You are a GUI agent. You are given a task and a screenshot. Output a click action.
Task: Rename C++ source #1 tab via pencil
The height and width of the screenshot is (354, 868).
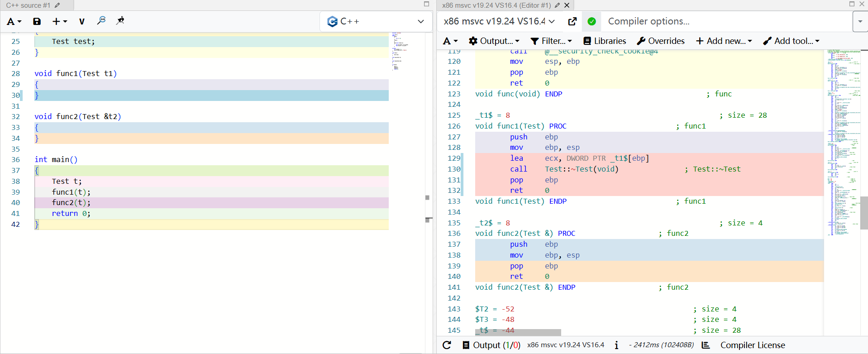pyautogui.click(x=57, y=5)
